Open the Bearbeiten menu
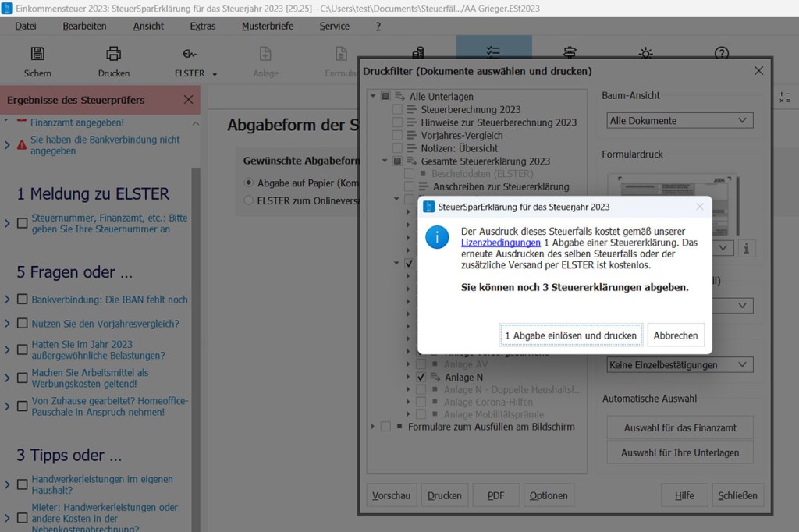 (84, 26)
